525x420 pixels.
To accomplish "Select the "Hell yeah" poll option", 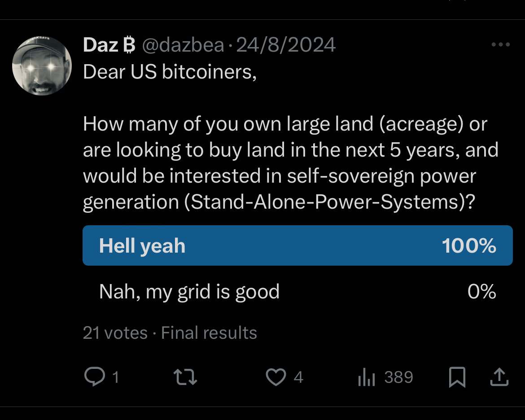I will tap(142, 246).
